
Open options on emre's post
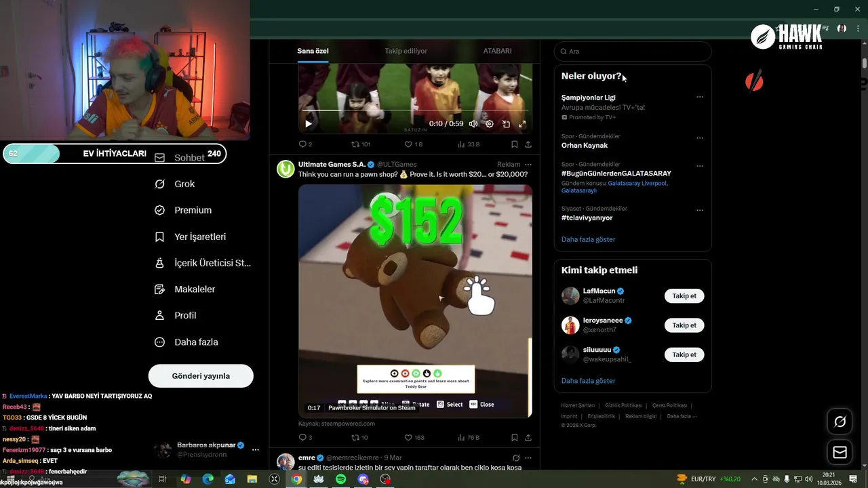tap(528, 458)
